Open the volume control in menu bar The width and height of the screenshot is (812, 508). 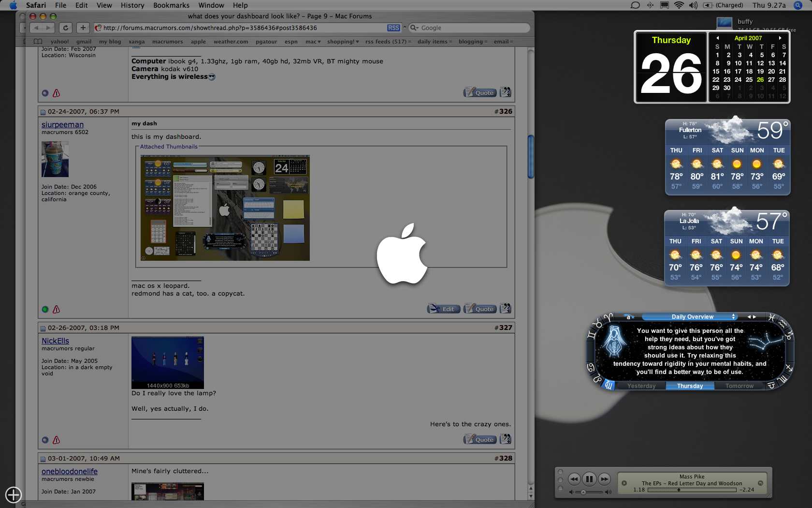[x=693, y=5]
